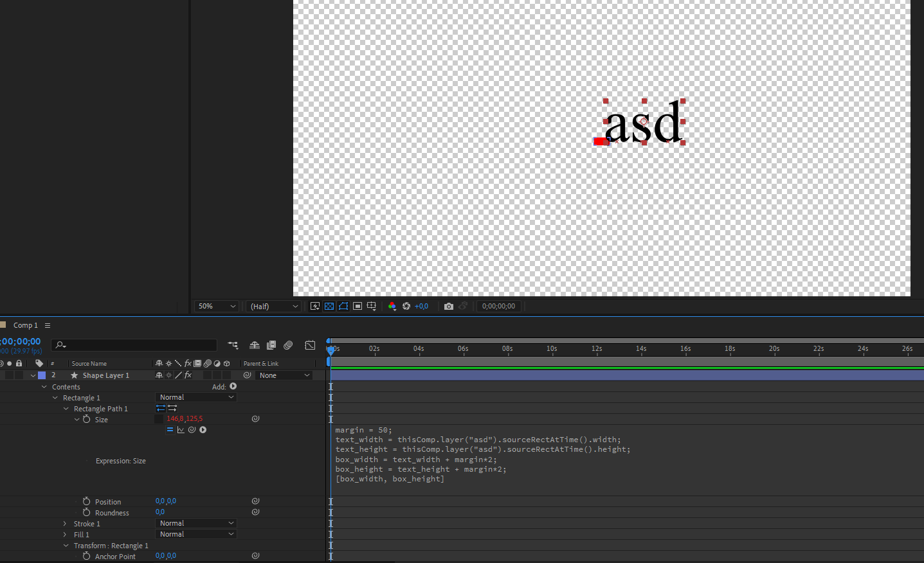Click the pick whip next to Size

click(256, 418)
